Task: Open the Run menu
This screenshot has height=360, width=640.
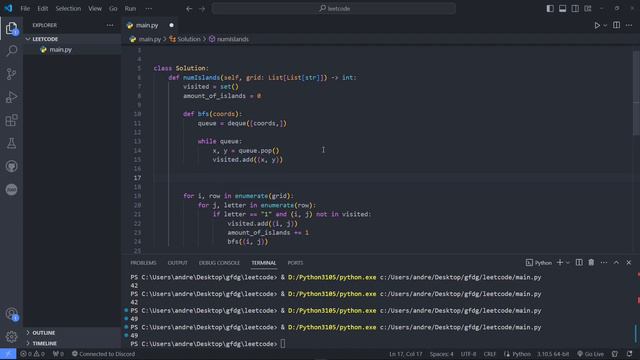Action: coord(130,9)
